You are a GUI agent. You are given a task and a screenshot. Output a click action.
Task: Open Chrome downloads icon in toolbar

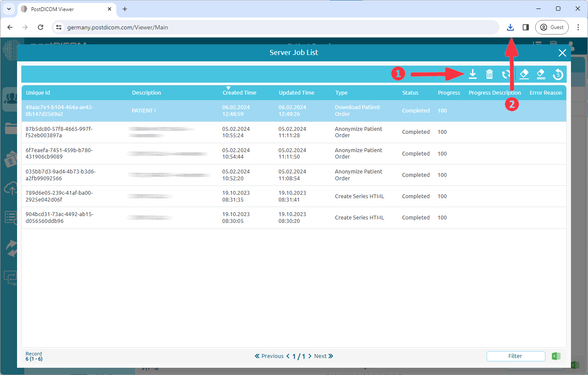pos(510,27)
